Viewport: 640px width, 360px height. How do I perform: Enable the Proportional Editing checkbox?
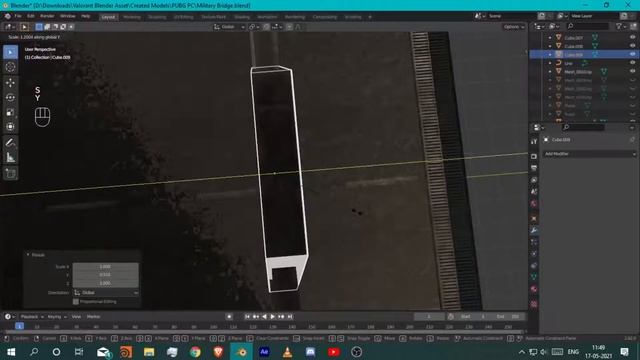76,302
